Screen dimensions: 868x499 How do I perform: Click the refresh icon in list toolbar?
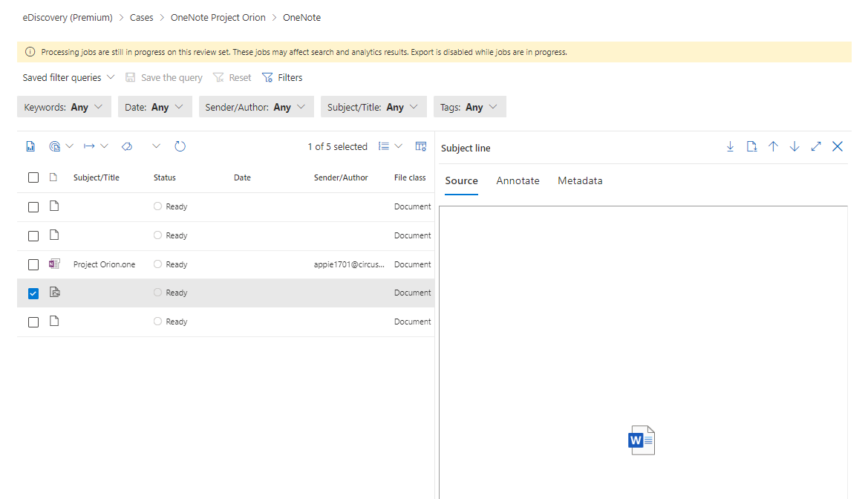pyautogui.click(x=180, y=147)
